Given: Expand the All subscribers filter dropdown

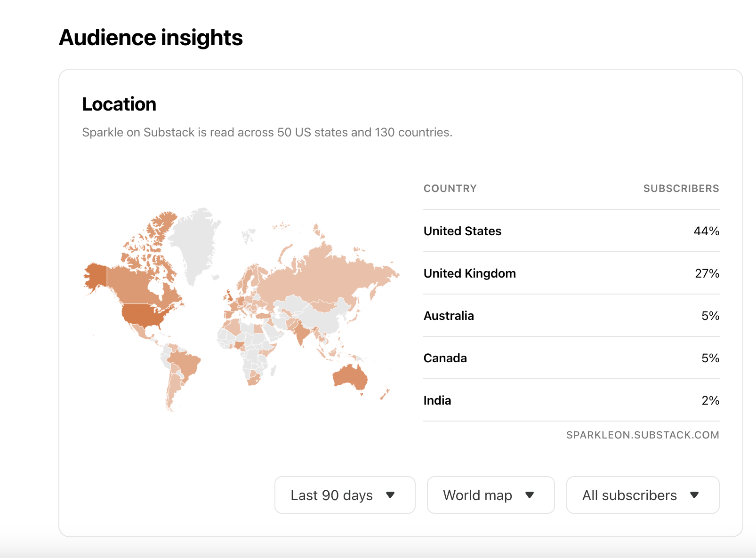Looking at the screenshot, I should click(642, 495).
